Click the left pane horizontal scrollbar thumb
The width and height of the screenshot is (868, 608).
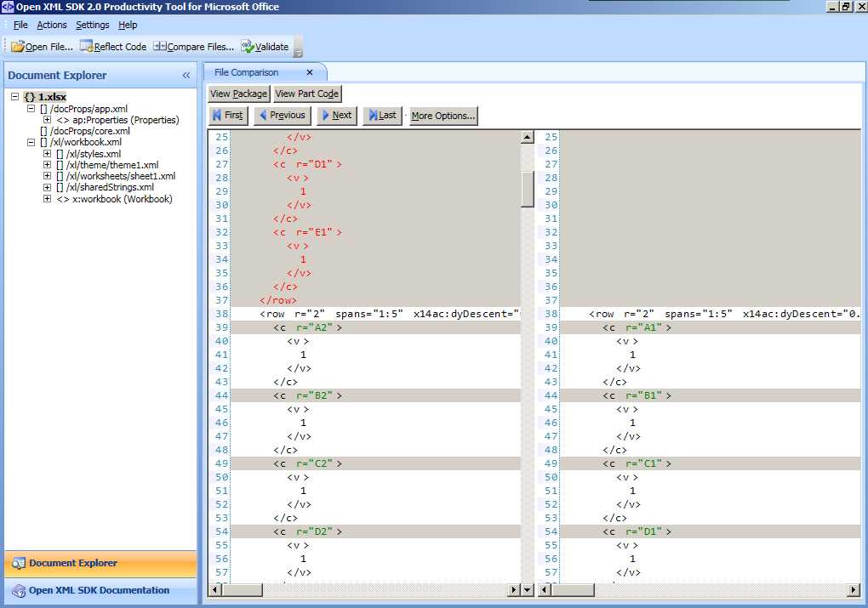click(242, 590)
